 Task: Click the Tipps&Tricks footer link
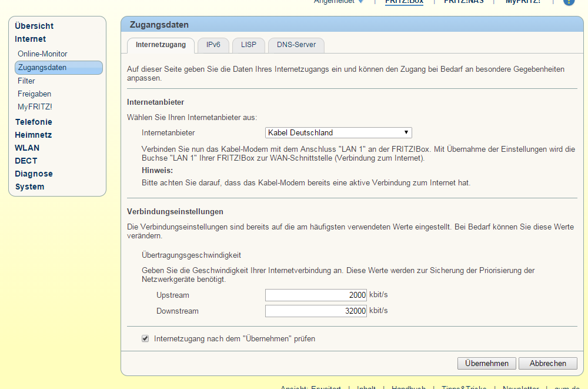click(x=464, y=387)
